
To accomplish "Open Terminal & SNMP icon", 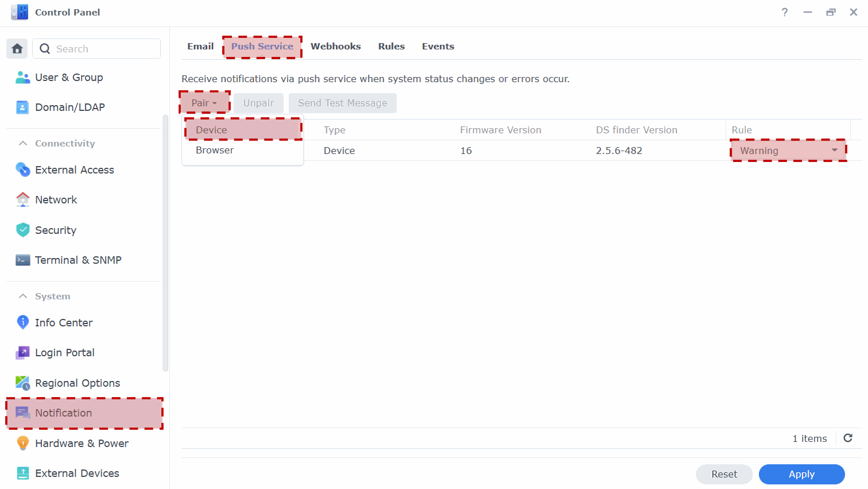I will [22, 260].
